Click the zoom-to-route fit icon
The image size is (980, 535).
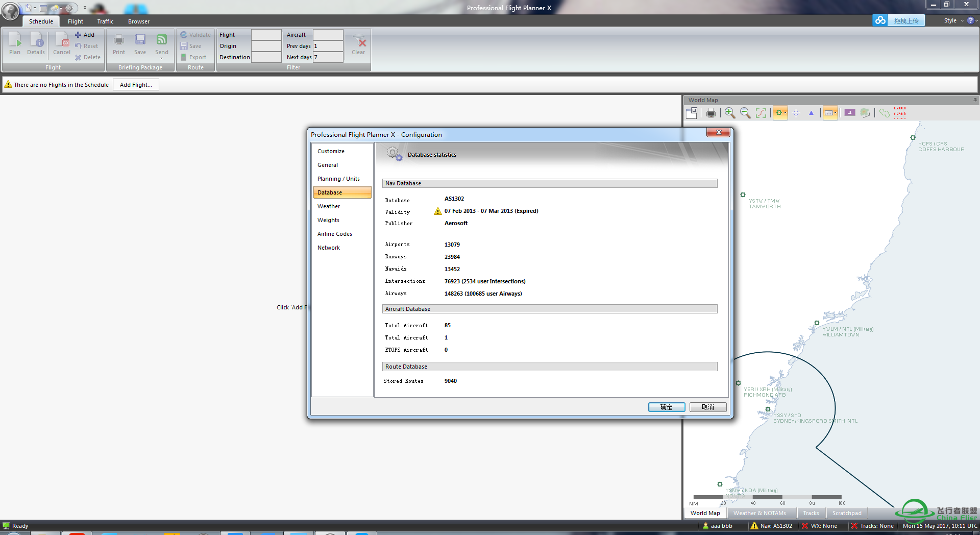(761, 113)
